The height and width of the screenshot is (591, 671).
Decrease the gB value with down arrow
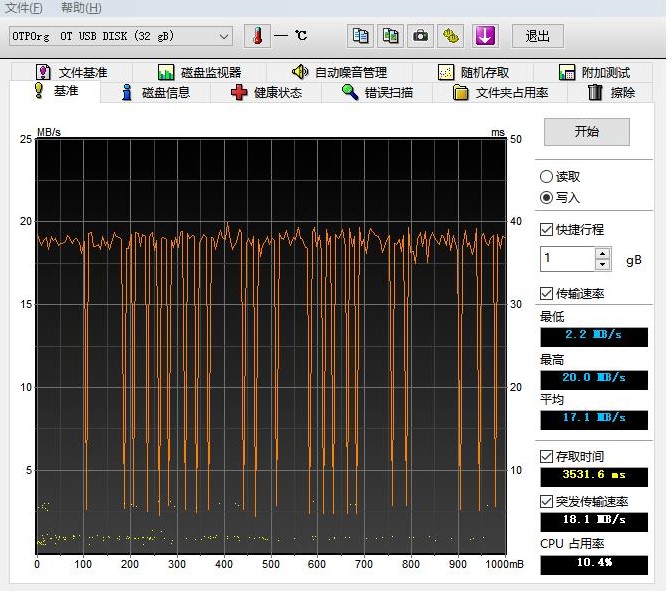[602, 265]
